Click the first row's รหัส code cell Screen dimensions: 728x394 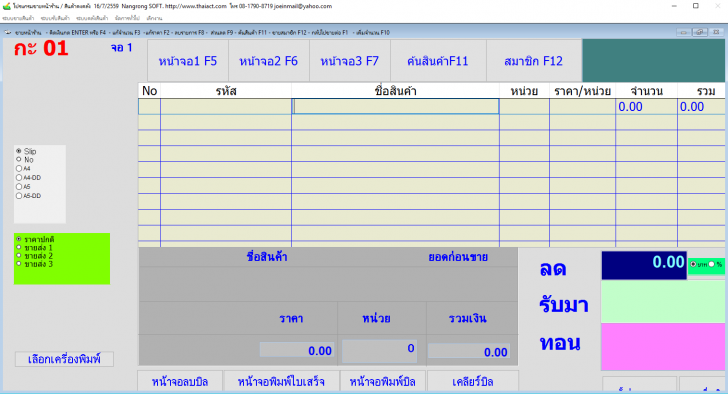[x=226, y=106]
